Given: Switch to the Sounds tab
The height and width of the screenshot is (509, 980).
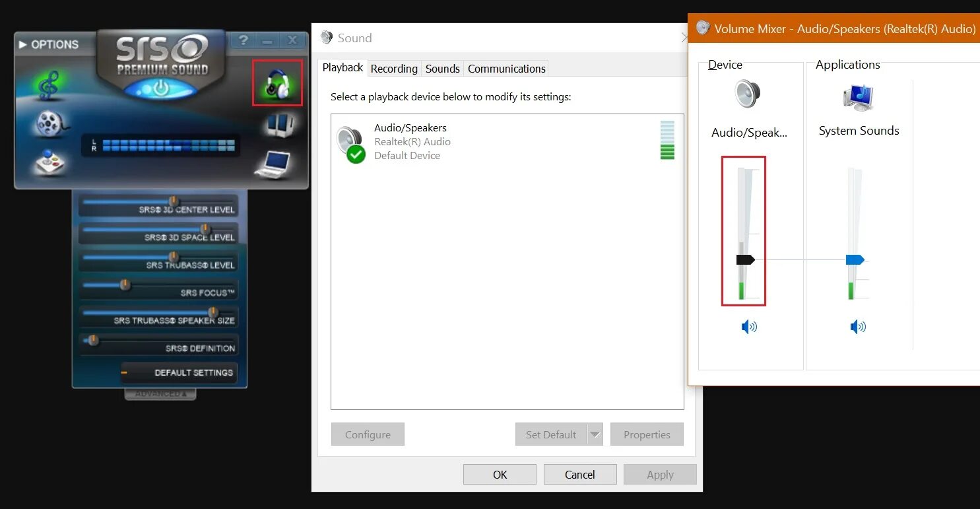Looking at the screenshot, I should coord(442,69).
